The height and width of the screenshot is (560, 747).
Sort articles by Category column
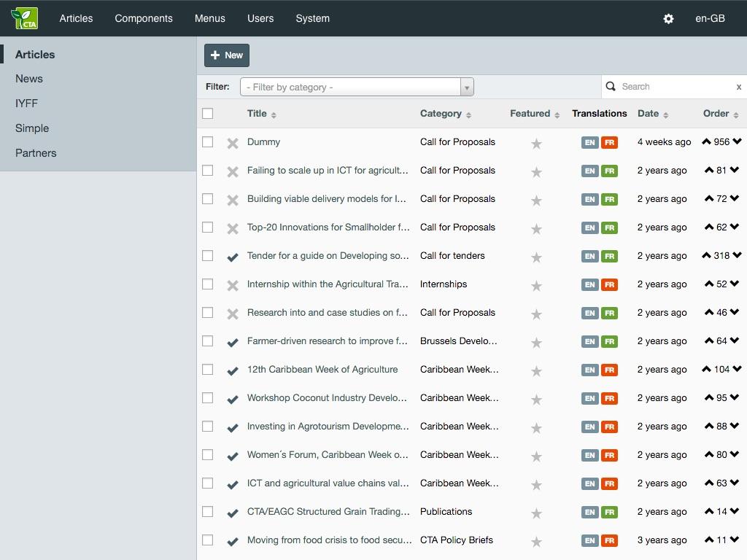pyautogui.click(x=446, y=113)
